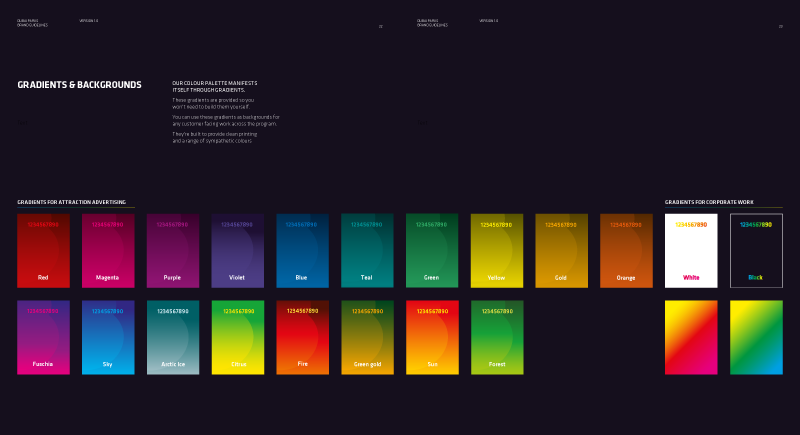Select the Red gradient swatch
The height and width of the screenshot is (435, 800).
click(43, 251)
